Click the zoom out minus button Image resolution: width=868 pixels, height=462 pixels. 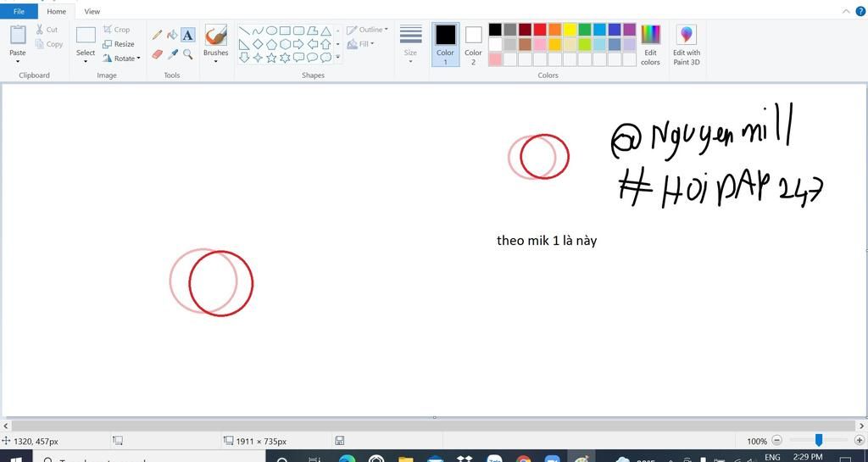click(776, 441)
